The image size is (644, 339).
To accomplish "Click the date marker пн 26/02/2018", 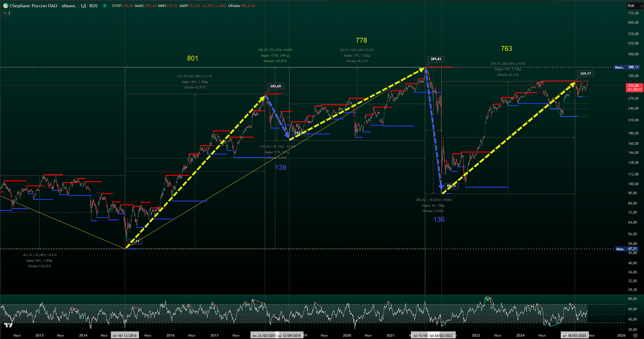I will tap(264, 335).
